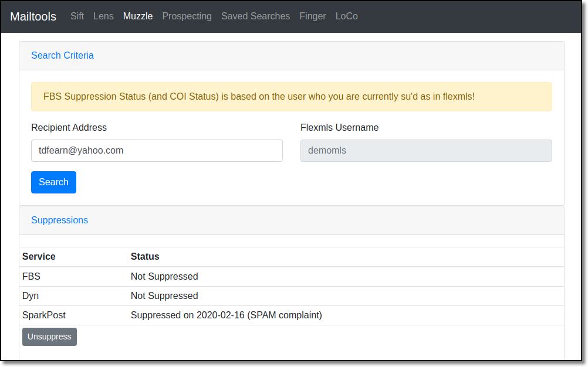
Task: Select the Muzzle navigation item
Action: pyautogui.click(x=138, y=16)
